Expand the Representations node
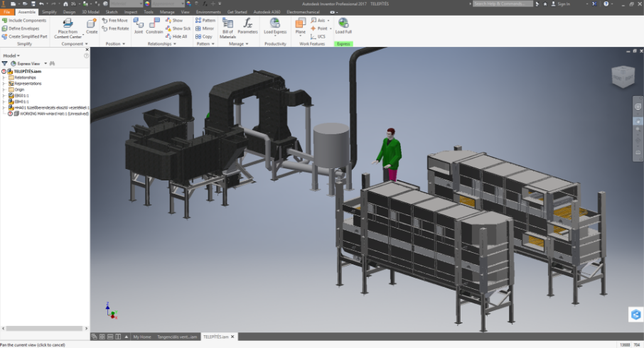 coord(4,84)
